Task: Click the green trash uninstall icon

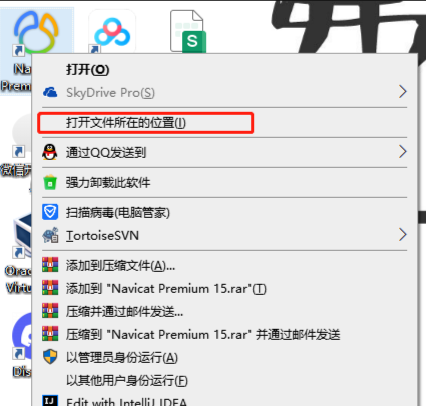Action: 50,182
